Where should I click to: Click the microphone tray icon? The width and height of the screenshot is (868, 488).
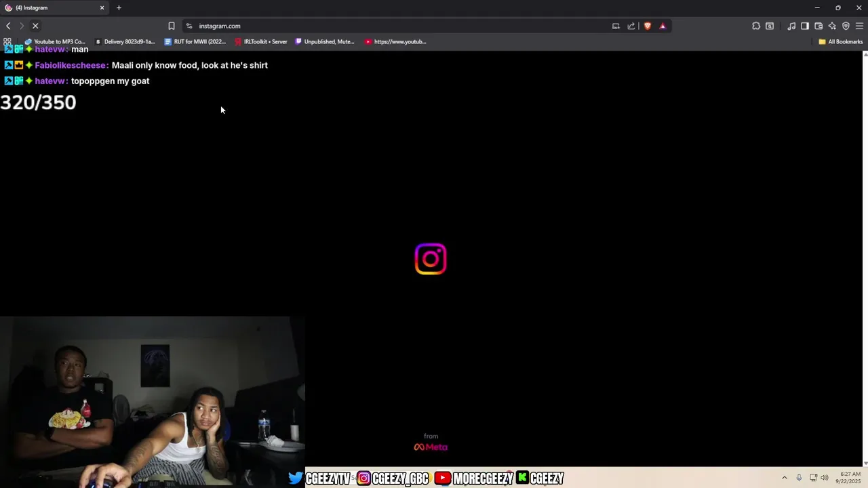(799, 478)
